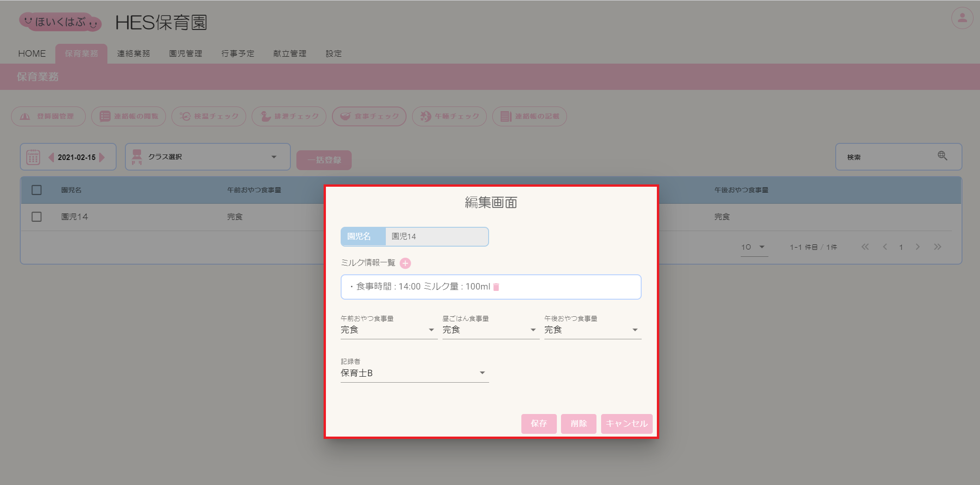Open the 献立管理 tab
The height and width of the screenshot is (485, 980).
tap(290, 53)
